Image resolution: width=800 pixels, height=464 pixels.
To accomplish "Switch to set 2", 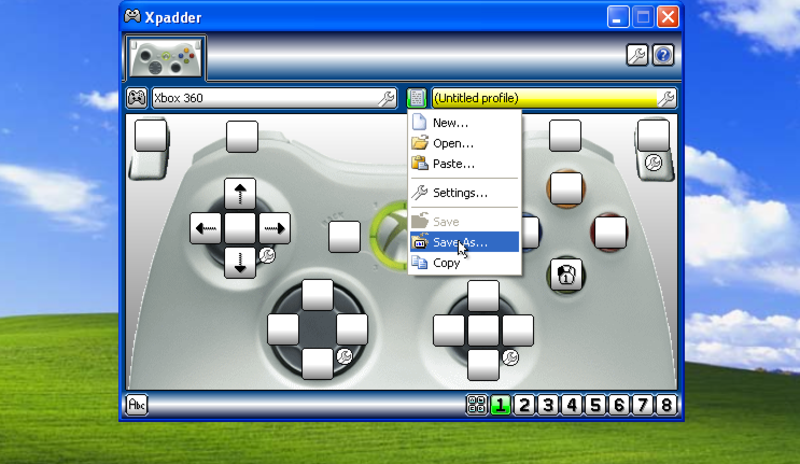I will pos(524,405).
